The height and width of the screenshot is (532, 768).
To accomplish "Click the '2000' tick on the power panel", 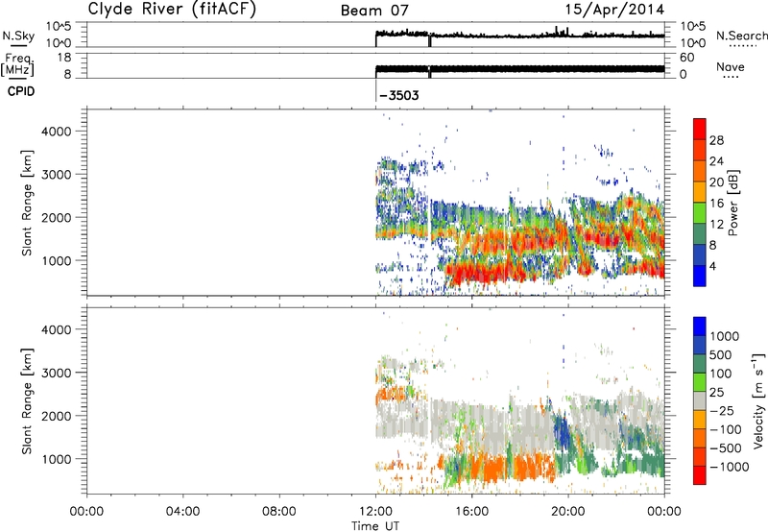I will 56,217.
